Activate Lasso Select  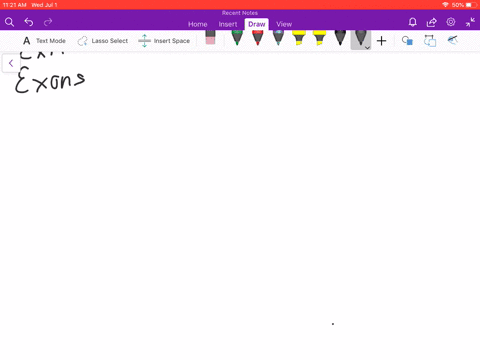(103, 41)
